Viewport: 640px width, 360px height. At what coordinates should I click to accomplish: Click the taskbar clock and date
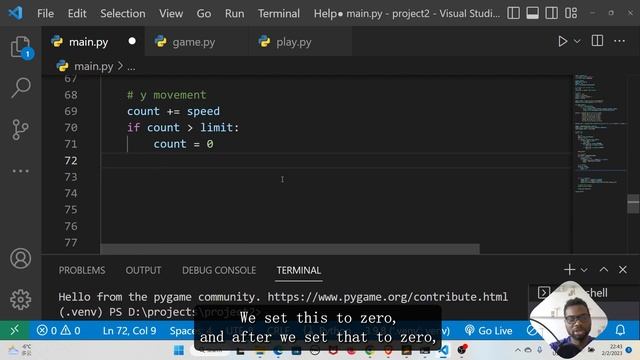(611, 350)
